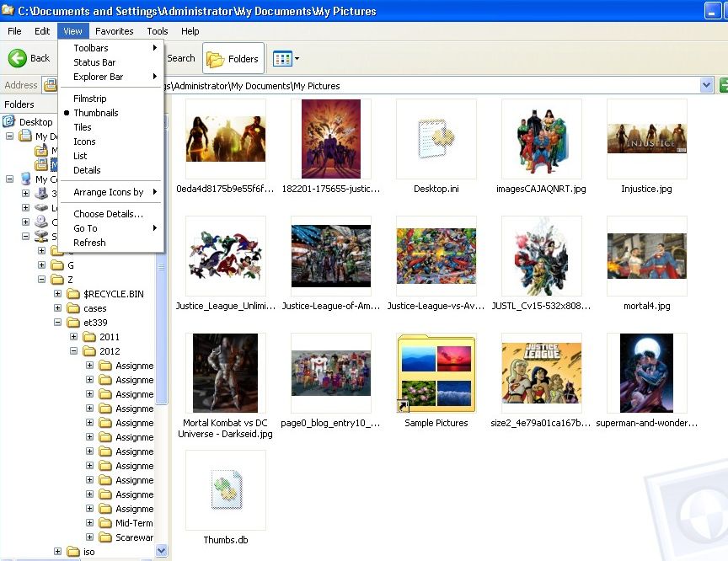Open the Help menu
The width and height of the screenshot is (728, 561).
(190, 31)
